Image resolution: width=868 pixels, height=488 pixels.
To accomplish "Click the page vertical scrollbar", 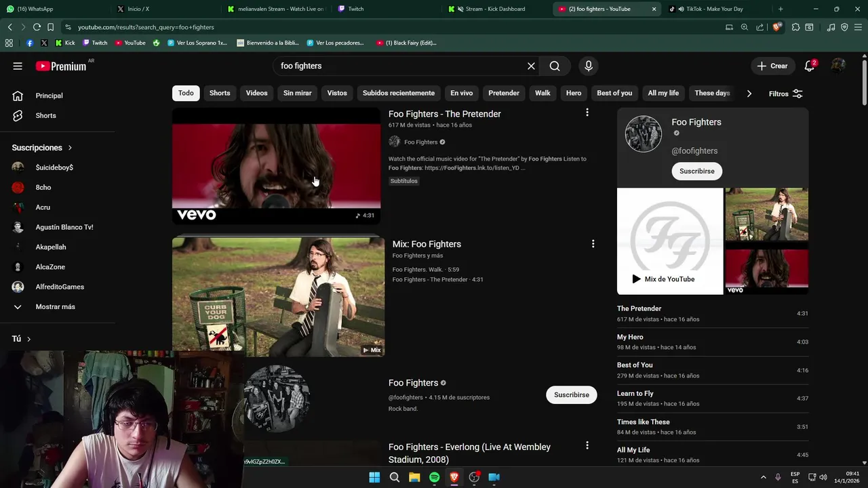I will coord(864,81).
